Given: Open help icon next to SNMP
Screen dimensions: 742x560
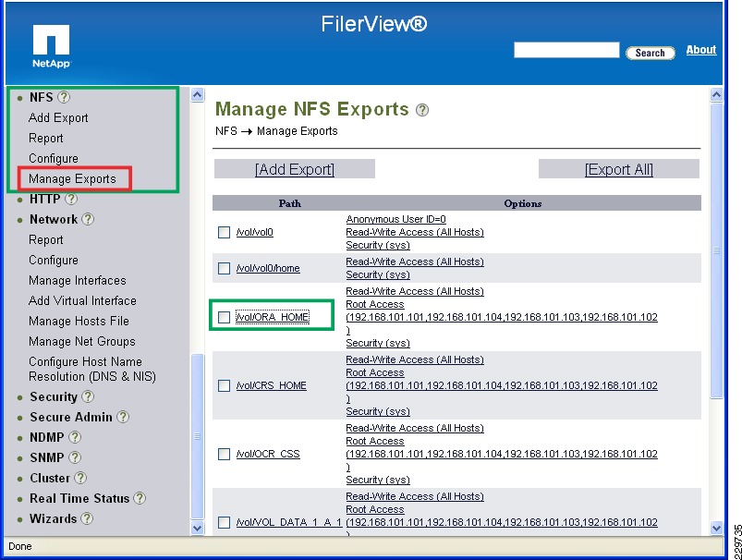Looking at the screenshot, I should pyautogui.click(x=75, y=457).
